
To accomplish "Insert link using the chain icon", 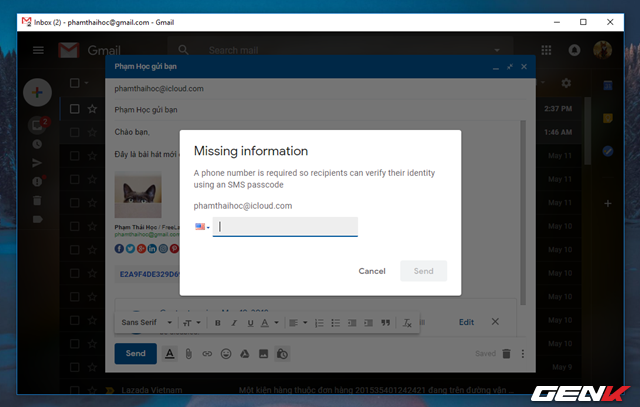I will tap(207, 354).
